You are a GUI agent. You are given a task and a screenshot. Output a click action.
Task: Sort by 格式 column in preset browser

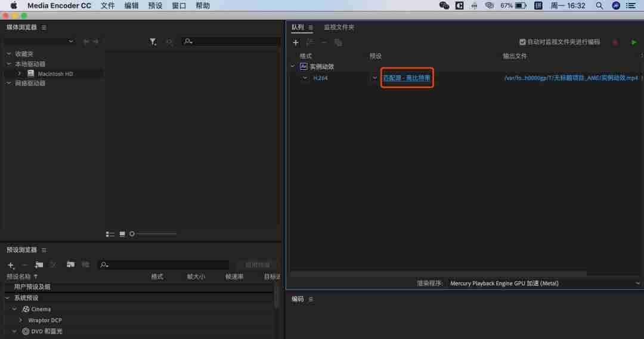pos(157,276)
